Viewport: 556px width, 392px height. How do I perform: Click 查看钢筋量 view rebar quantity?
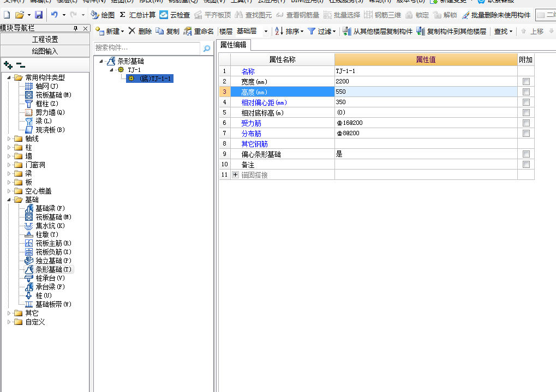click(298, 15)
